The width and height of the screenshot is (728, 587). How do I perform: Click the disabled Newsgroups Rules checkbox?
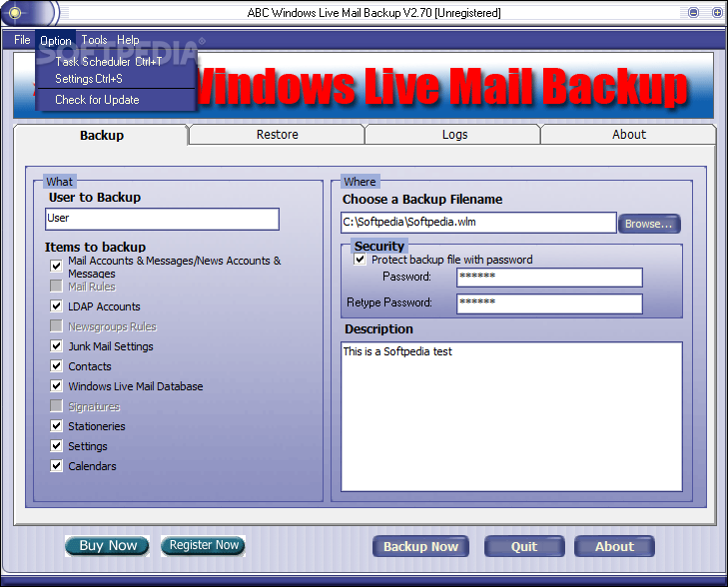[x=56, y=325]
